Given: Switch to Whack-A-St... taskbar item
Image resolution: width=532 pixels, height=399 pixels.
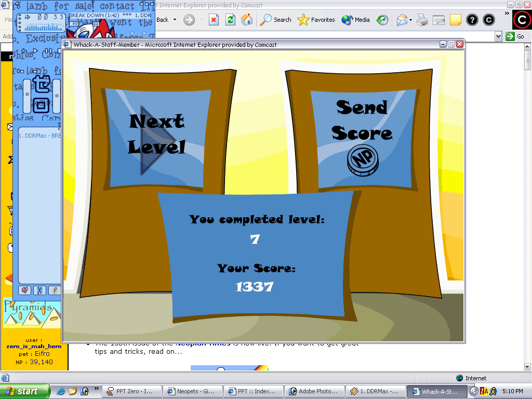Looking at the screenshot, I should pos(436,391).
